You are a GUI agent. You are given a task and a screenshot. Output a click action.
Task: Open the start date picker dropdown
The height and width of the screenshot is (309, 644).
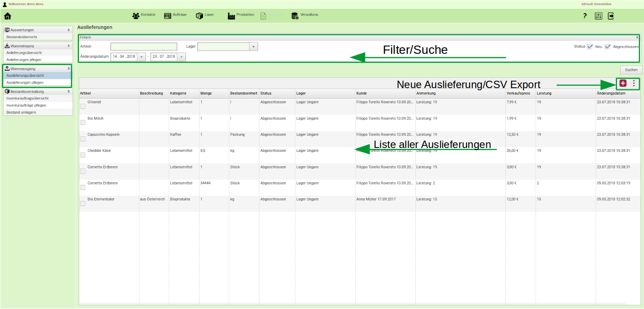141,56
